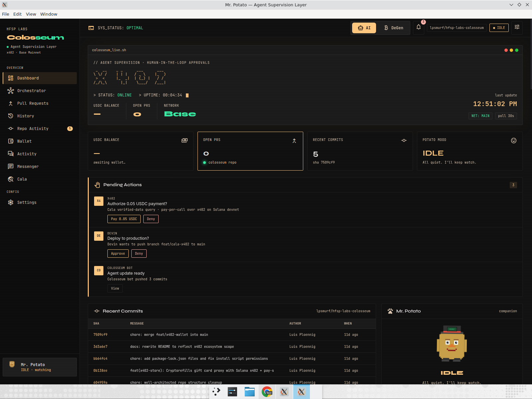Open the Edit menu

tap(17, 14)
